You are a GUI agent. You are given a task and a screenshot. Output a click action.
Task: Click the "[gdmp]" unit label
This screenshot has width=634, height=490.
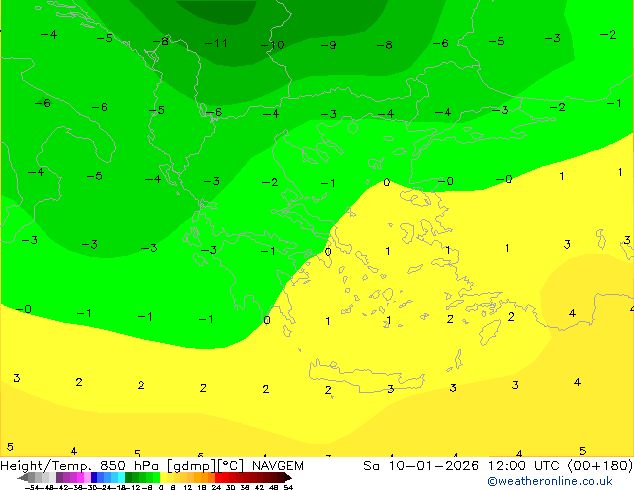pos(191,466)
